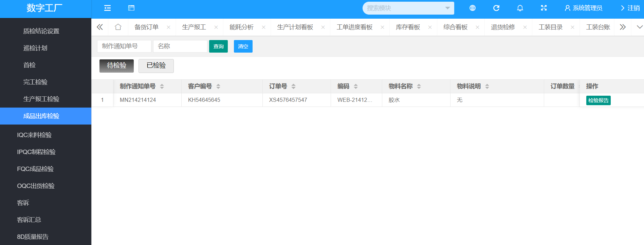
Task: Open notifications bell icon
Action: [520, 8]
